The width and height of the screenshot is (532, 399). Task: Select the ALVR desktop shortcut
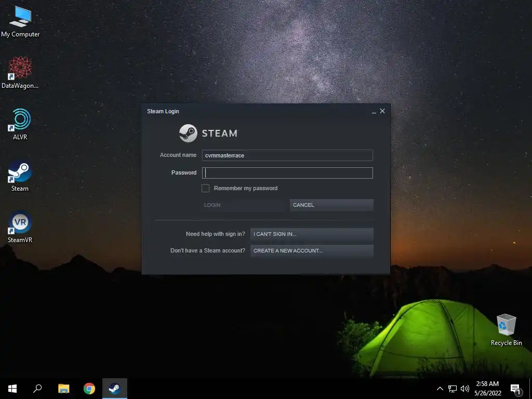coord(20,125)
